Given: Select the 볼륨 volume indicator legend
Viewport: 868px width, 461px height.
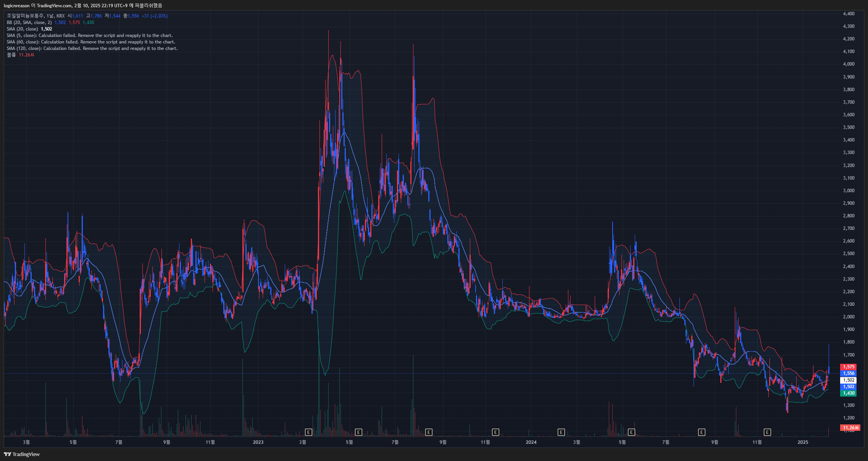Looking at the screenshot, I should 11,55.
